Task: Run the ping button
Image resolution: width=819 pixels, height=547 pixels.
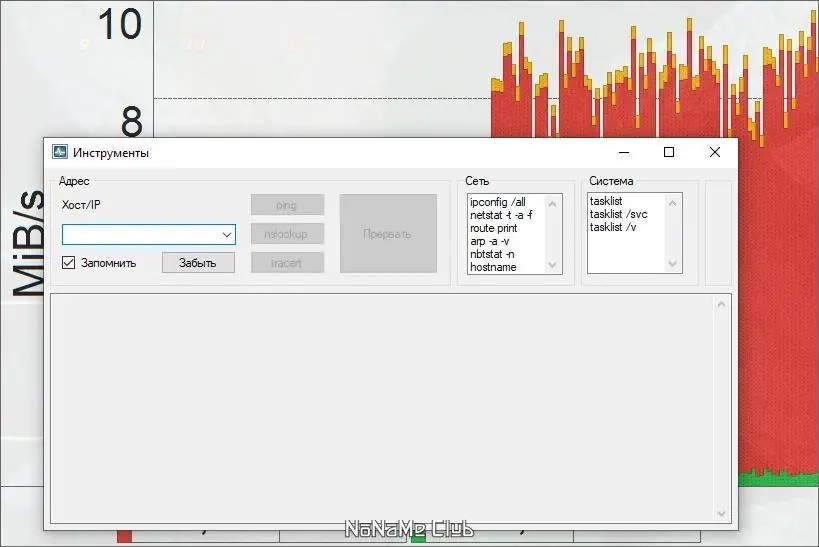Action: [287, 205]
